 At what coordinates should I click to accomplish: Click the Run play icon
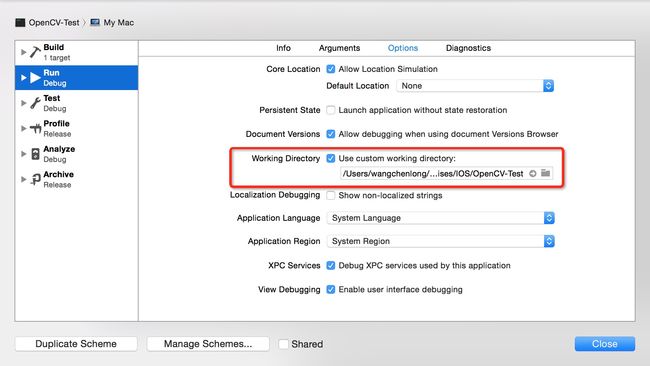[35, 78]
